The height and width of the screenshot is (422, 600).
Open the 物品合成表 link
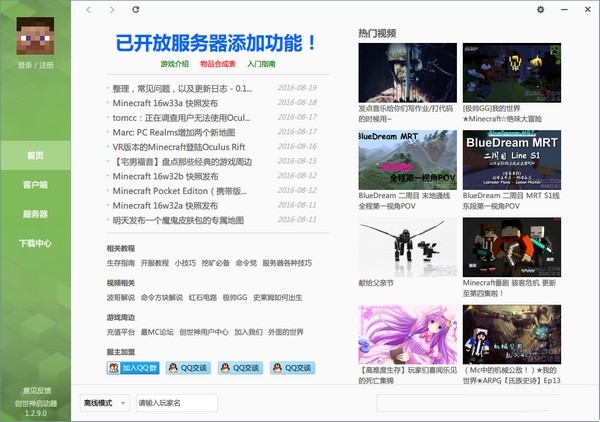pyautogui.click(x=218, y=64)
